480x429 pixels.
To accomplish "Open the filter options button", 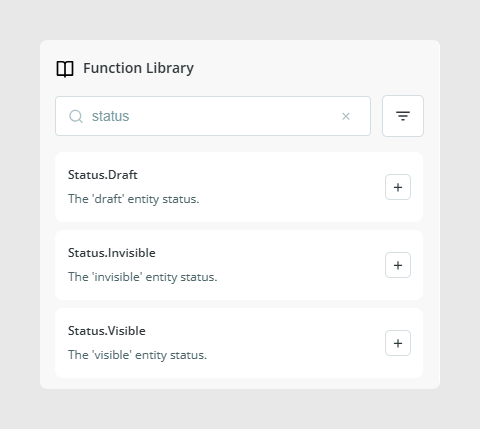I will pyautogui.click(x=403, y=116).
